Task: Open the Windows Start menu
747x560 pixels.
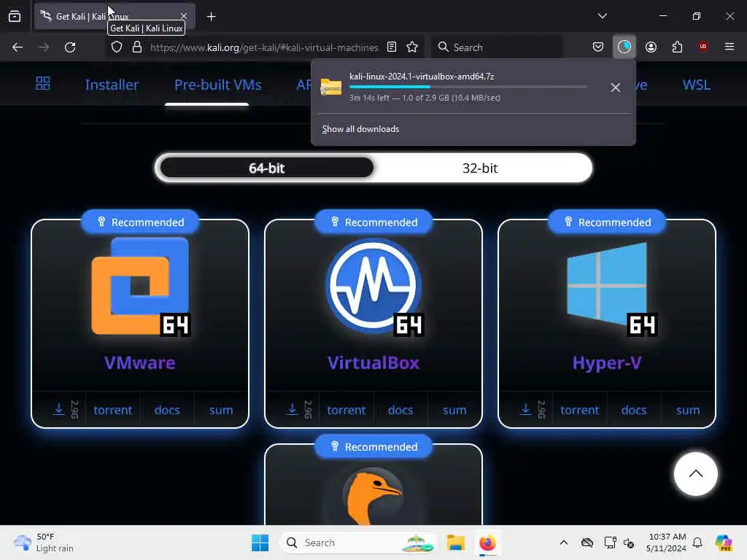Action: click(260, 542)
